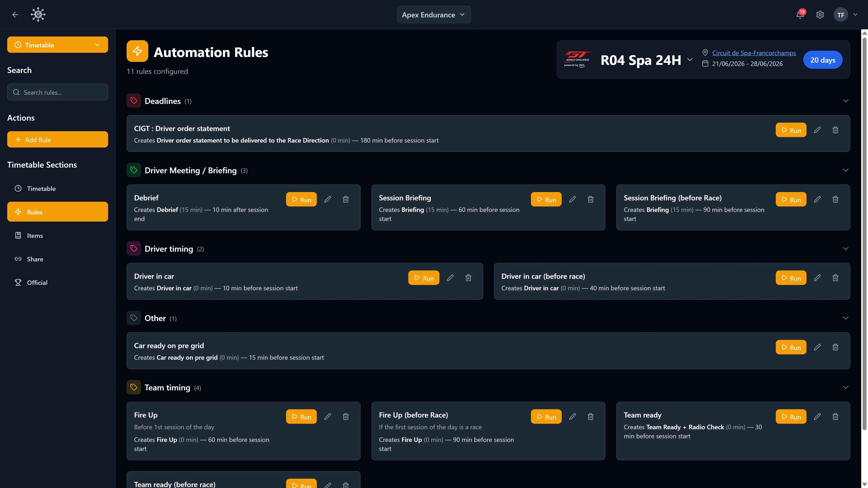Delete Car ready on pre grid rule
This screenshot has height=488, width=868.
coord(835,347)
